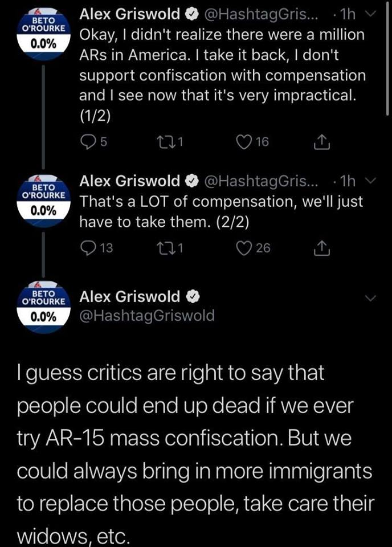Open the chevron menu on the main tweet

click(371, 298)
